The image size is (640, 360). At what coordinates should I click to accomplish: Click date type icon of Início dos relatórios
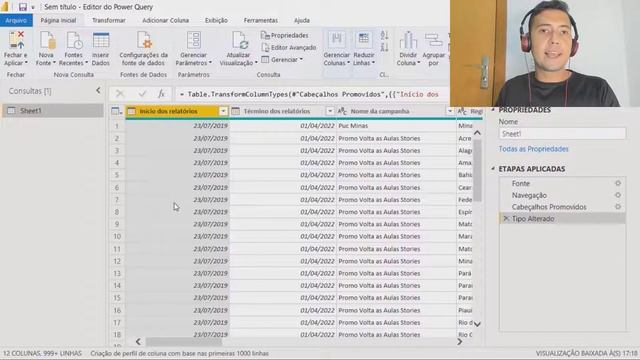pos(132,111)
